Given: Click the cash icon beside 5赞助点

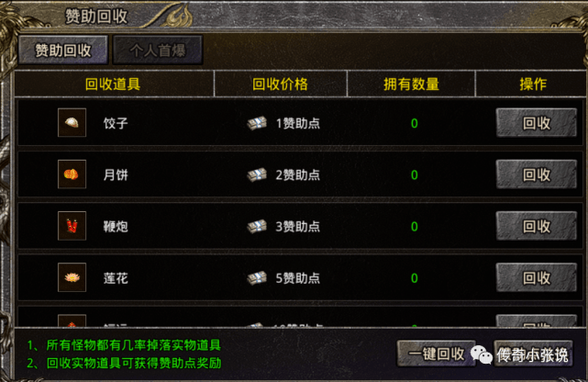Looking at the screenshot, I should (x=257, y=278).
